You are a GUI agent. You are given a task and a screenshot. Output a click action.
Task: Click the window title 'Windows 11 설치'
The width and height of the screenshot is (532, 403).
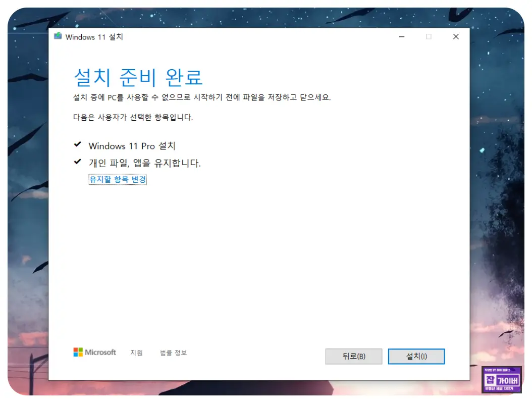[94, 37]
